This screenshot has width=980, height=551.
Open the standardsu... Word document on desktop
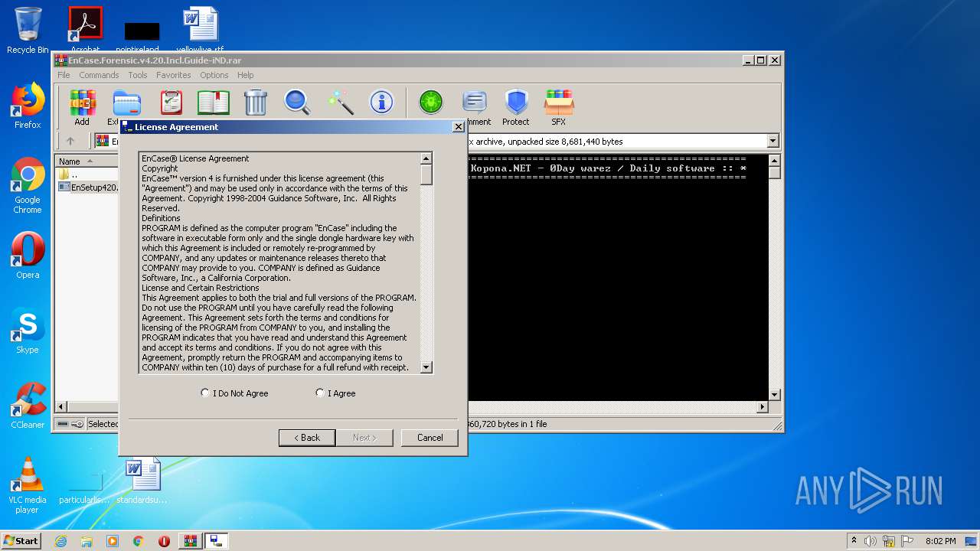(143, 481)
